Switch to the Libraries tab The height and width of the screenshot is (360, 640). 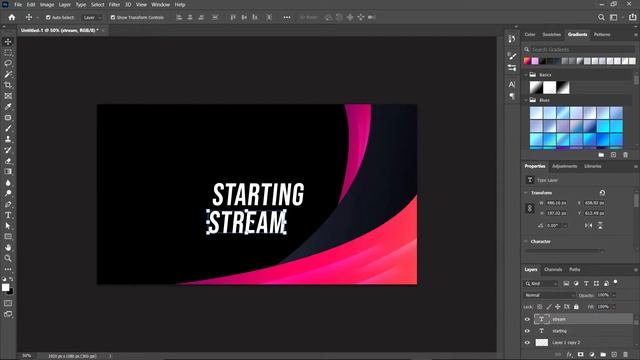593,166
